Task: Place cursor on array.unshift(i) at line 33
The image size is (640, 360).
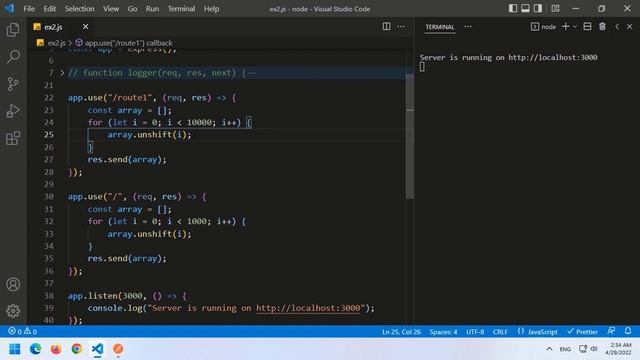Action: pos(149,234)
